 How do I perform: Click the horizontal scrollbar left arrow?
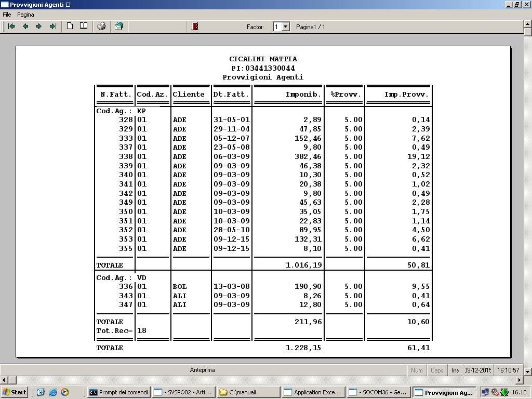(4, 380)
